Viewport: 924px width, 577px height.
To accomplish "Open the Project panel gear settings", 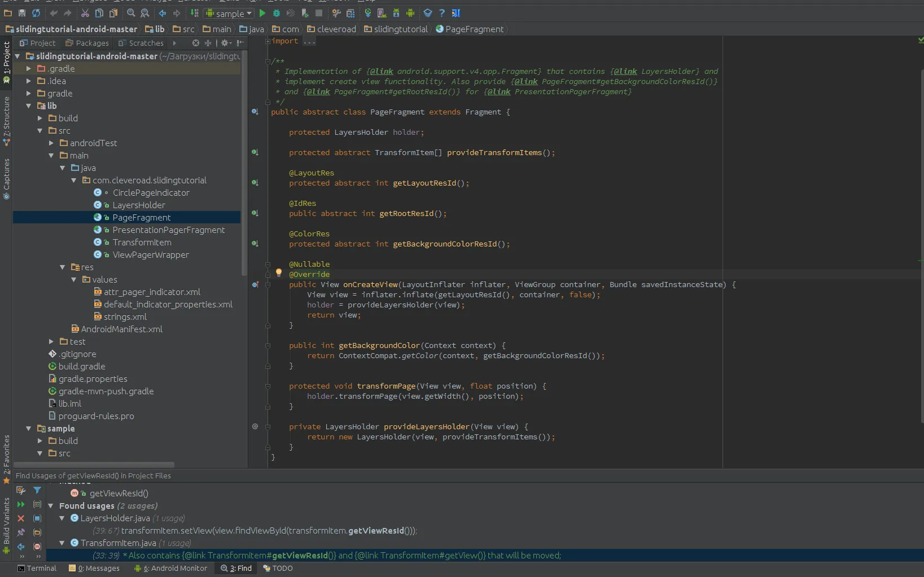I will click(226, 43).
